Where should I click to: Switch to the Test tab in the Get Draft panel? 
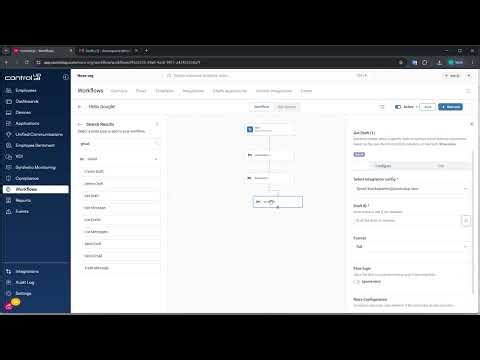click(x=441, y=166)
